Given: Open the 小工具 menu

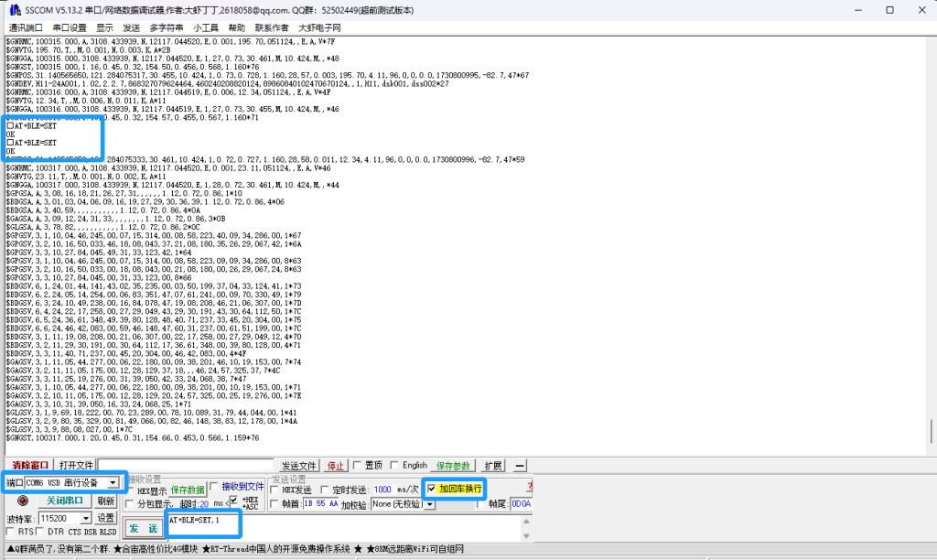Looking at the screenshot, I should (205, 27).
